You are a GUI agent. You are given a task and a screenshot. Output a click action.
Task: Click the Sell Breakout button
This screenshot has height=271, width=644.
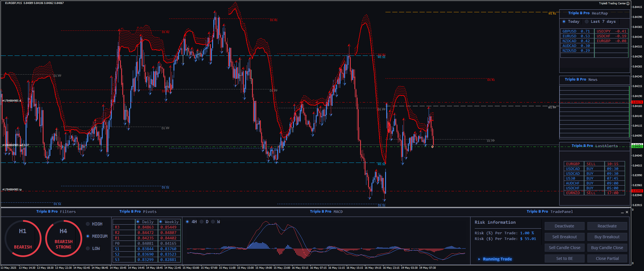point(564,237)
